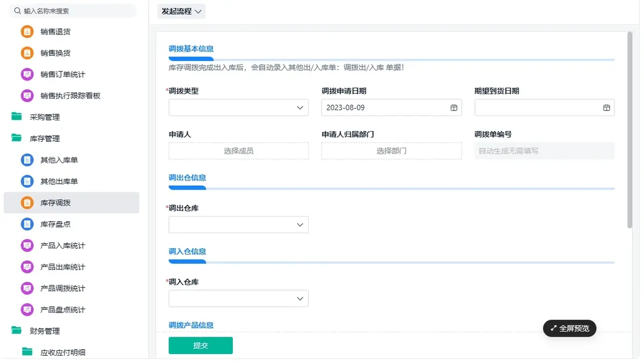Click the form's vertical scrollbar
Viewport: 644px width, 361px height.
[630, 130]
